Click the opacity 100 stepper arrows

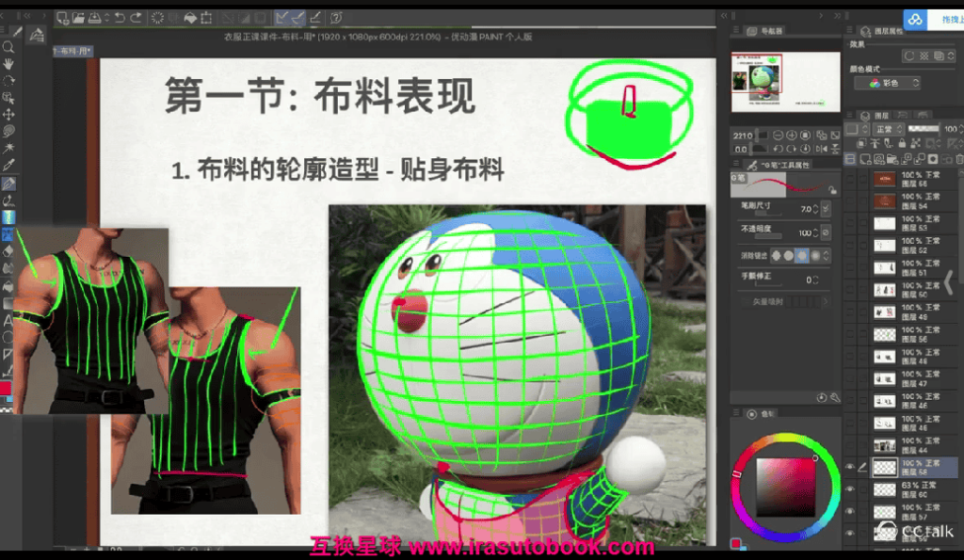pos(816,232)
